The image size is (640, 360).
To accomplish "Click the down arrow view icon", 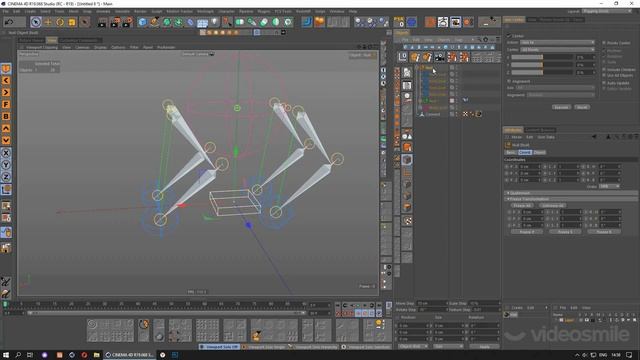I will 6,140.
